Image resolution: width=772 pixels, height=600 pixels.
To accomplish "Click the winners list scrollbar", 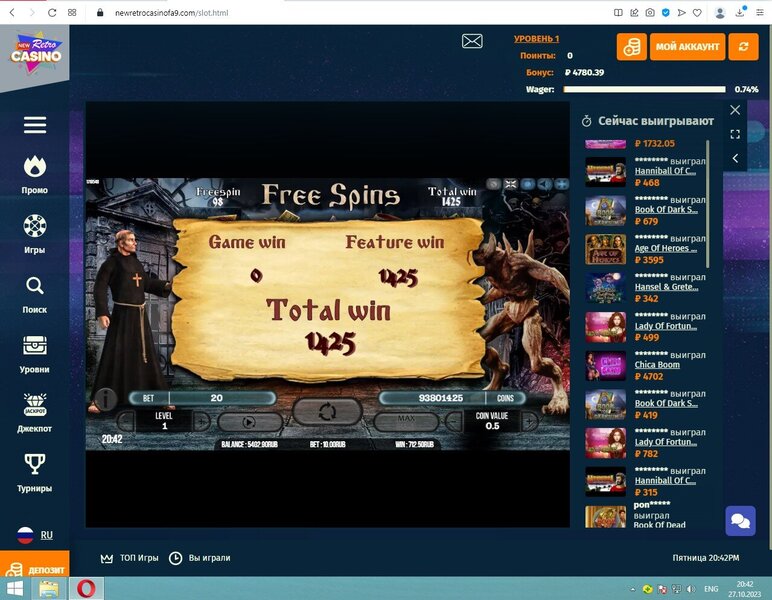I will pos(708,204).
